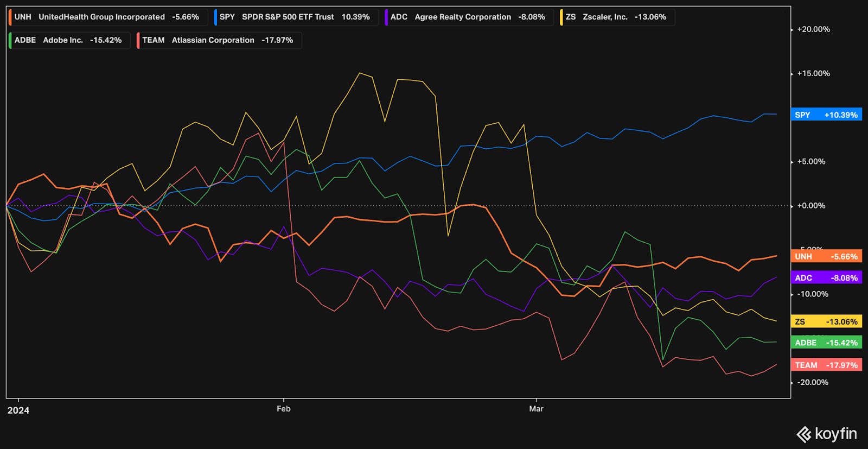868x449 pixels.
Task: Click the yellow ZS -13.06% price tag
Action: tap(826, 321)
